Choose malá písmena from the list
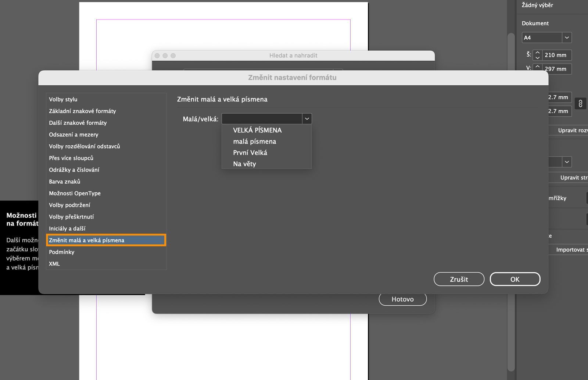This screenshot has height=380, width=588. (x=255, y=142)
